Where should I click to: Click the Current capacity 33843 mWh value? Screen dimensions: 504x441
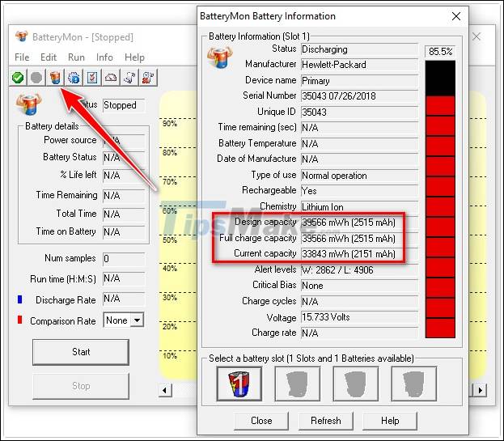pyautogui.click(x=359, y=254)
